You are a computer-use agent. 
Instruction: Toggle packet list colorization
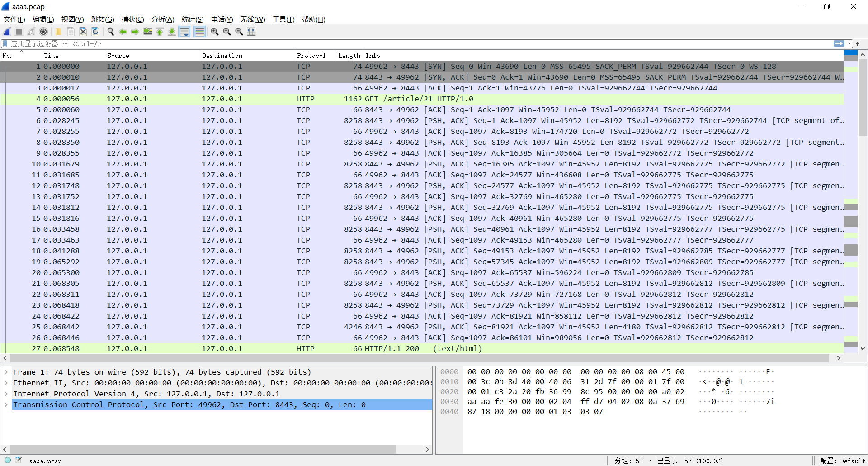pos(199,32)
